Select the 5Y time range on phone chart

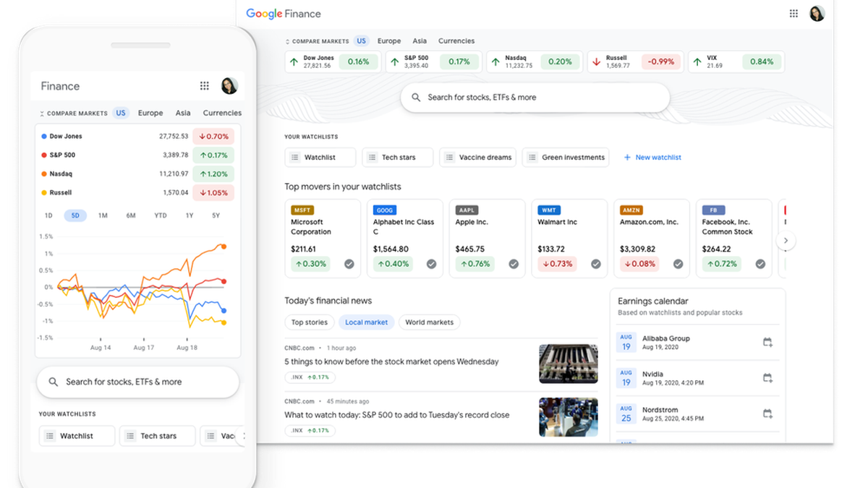[x=216, y=215]
